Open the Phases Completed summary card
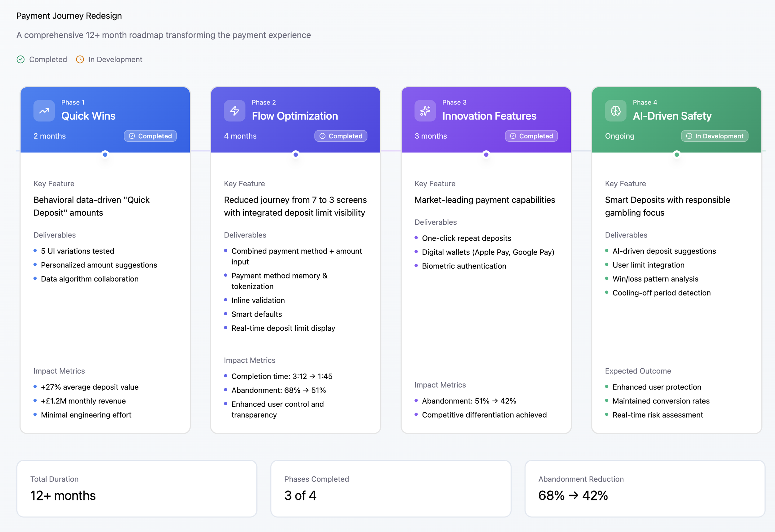 [x=391, y=489]
